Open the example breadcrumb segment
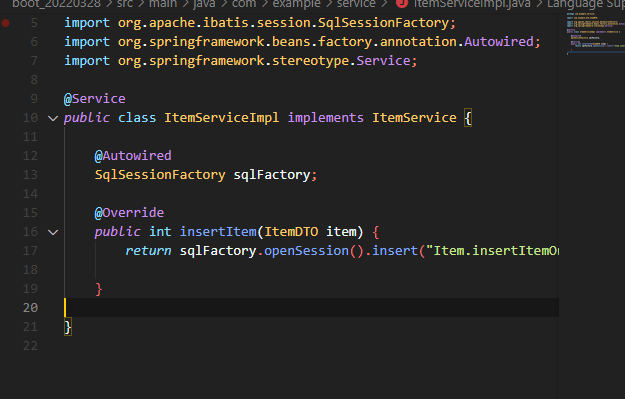This screenshot has height=399, width=625. [296, 4]
